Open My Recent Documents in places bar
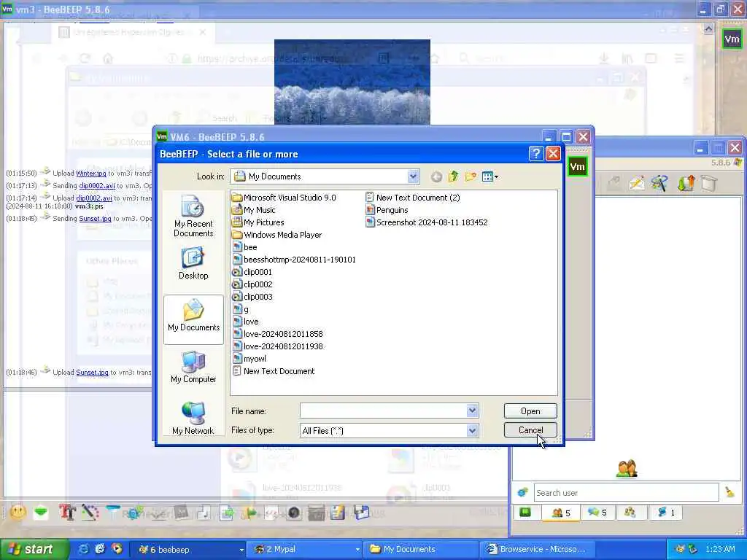 193,216
